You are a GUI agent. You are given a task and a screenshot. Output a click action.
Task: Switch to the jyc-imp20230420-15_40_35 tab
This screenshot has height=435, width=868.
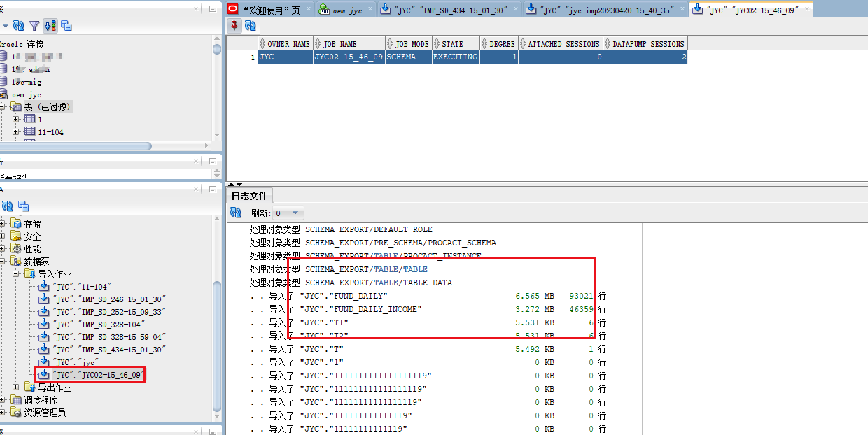pos(605,10)
